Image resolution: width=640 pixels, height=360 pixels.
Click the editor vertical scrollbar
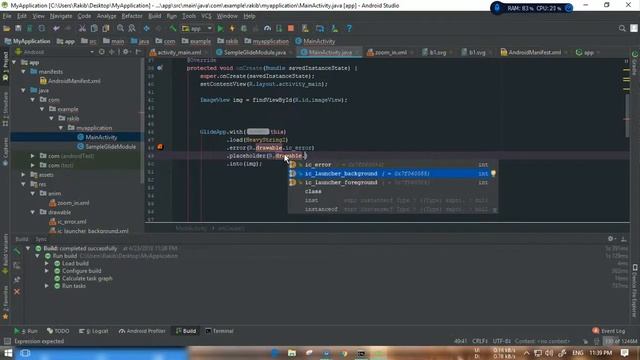click(627, 115)
